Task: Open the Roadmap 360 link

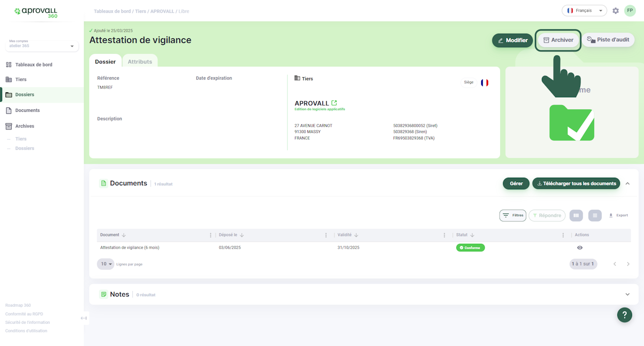Action: click(18, 305)
